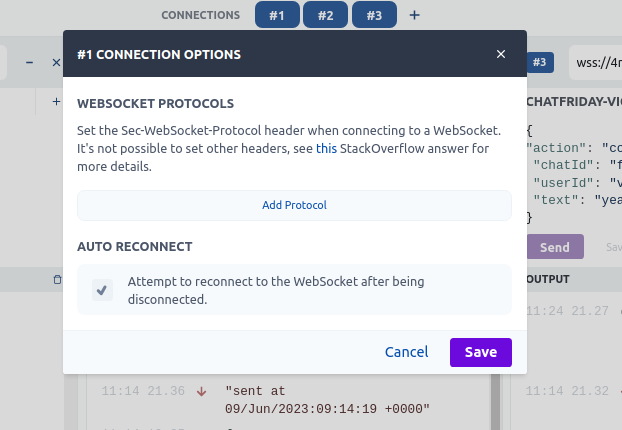622x430 pixels.
Task: Toggle the auto reconnect checkbox
Action: pos(102,290)
